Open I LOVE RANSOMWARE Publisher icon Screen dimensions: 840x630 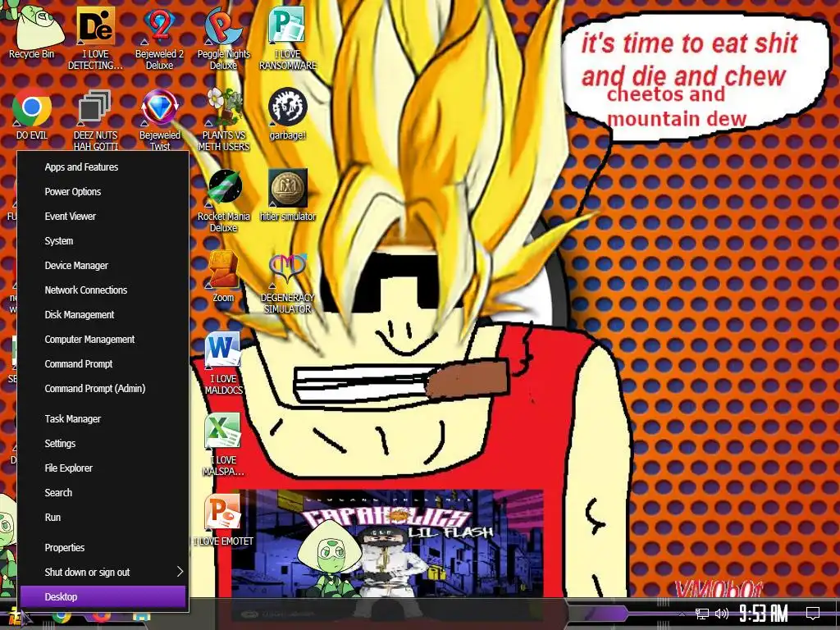(288, 38)
